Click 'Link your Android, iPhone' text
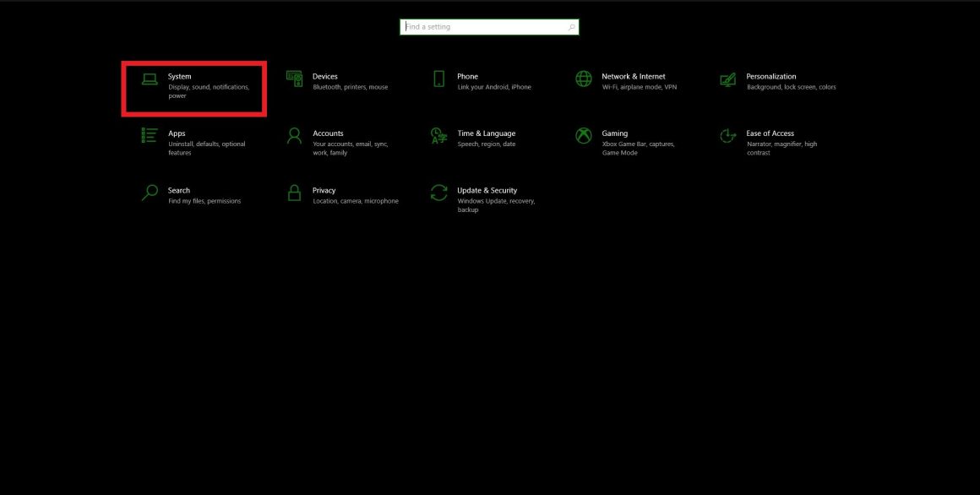The width and height of the screenshot is (980, 495). [x=494, y=87]
